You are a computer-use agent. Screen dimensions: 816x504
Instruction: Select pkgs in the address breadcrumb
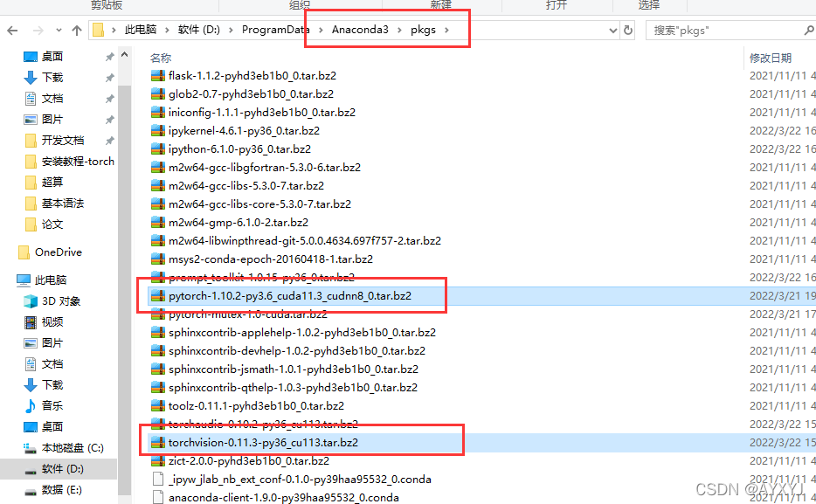[423, 30]
